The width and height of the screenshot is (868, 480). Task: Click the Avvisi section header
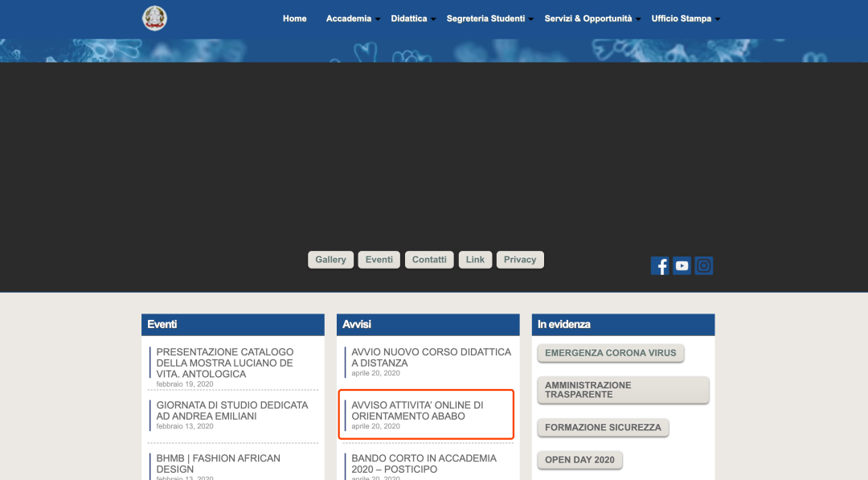point(428,325)
